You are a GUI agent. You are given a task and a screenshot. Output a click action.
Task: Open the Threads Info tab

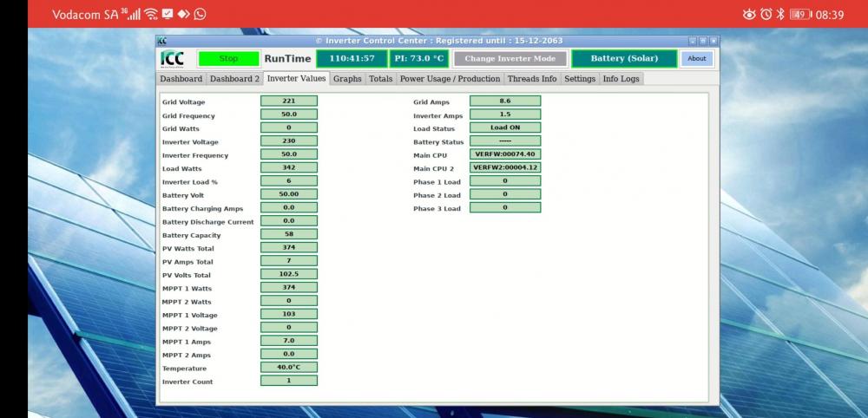[532, 79]
